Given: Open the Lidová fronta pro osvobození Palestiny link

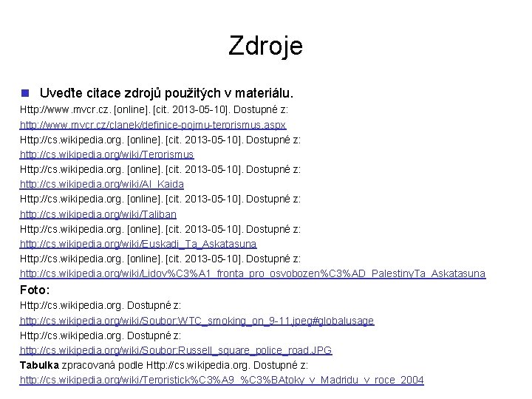Looking at the screenshot, I should pos(253,273).
